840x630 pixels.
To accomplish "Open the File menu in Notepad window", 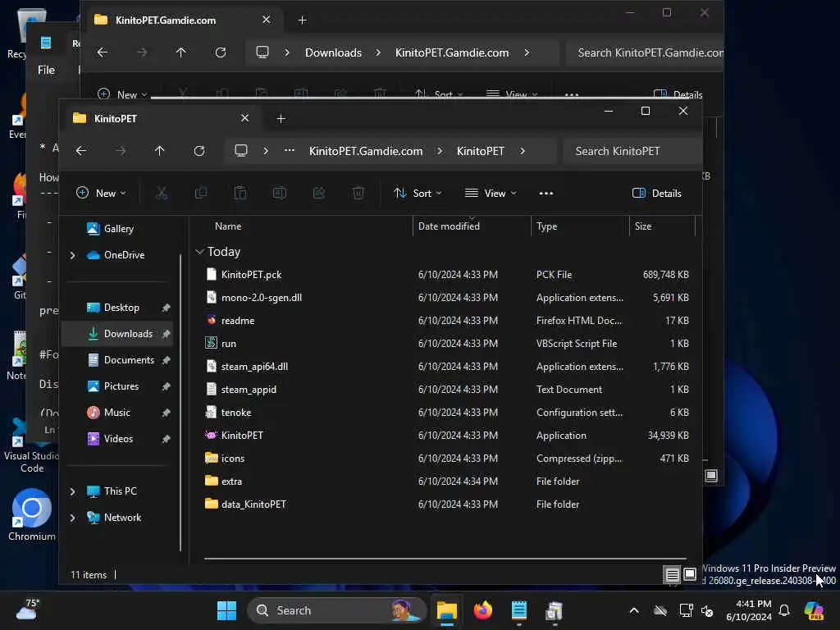I will (x=46, y=71).
